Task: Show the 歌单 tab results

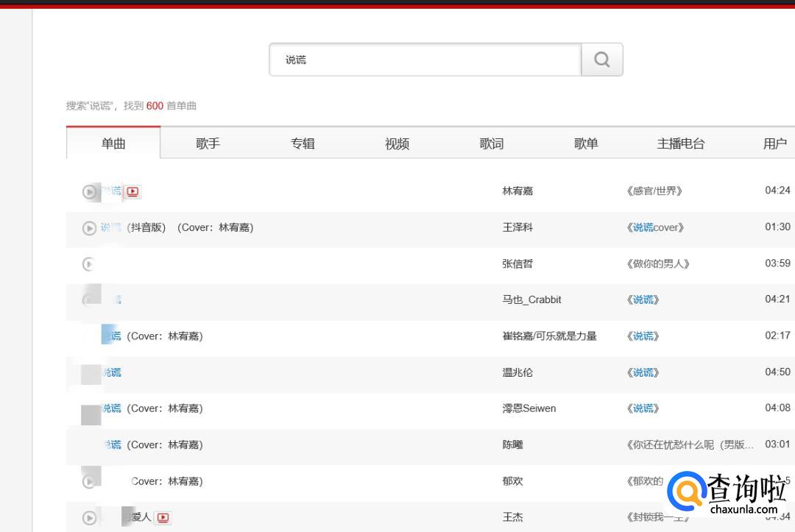Action: click(x=586, y=143)
